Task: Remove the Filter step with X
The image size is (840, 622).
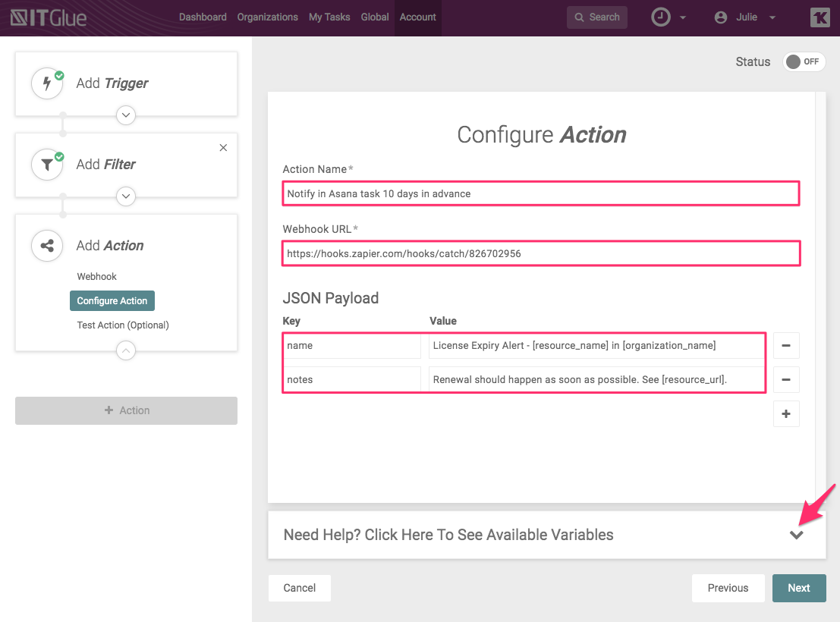Action: point(223,148)
